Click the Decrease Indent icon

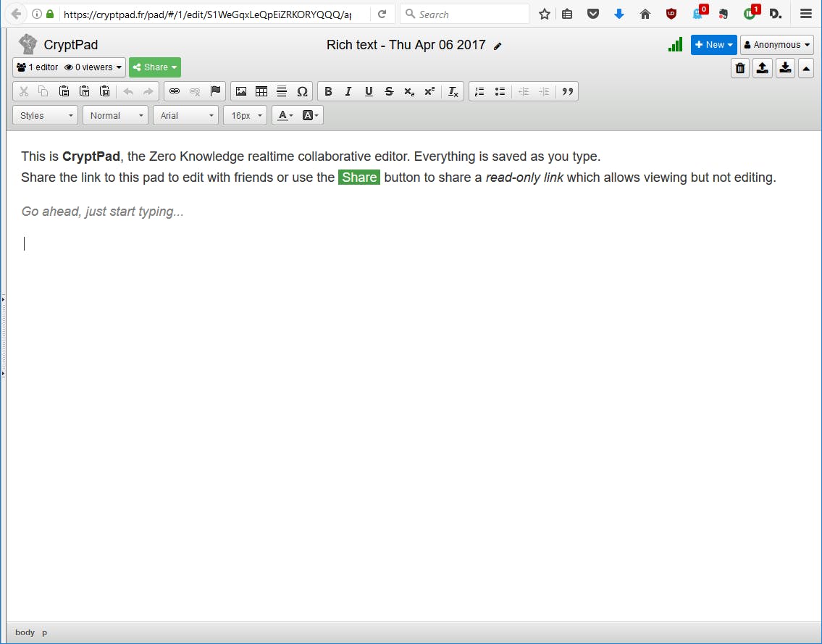point(524,91)
